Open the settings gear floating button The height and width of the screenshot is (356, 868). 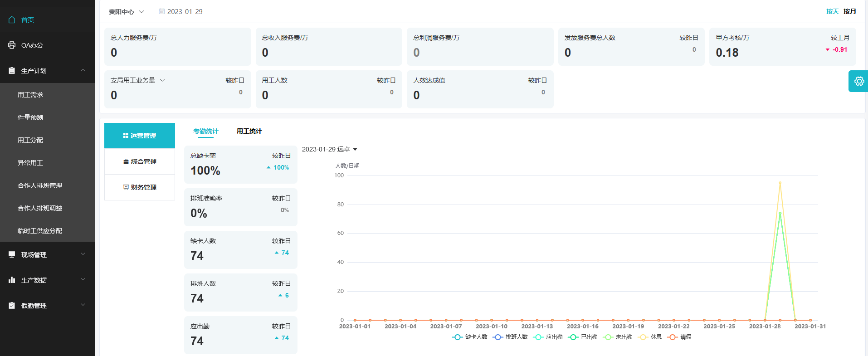click(x=858, y=81)
